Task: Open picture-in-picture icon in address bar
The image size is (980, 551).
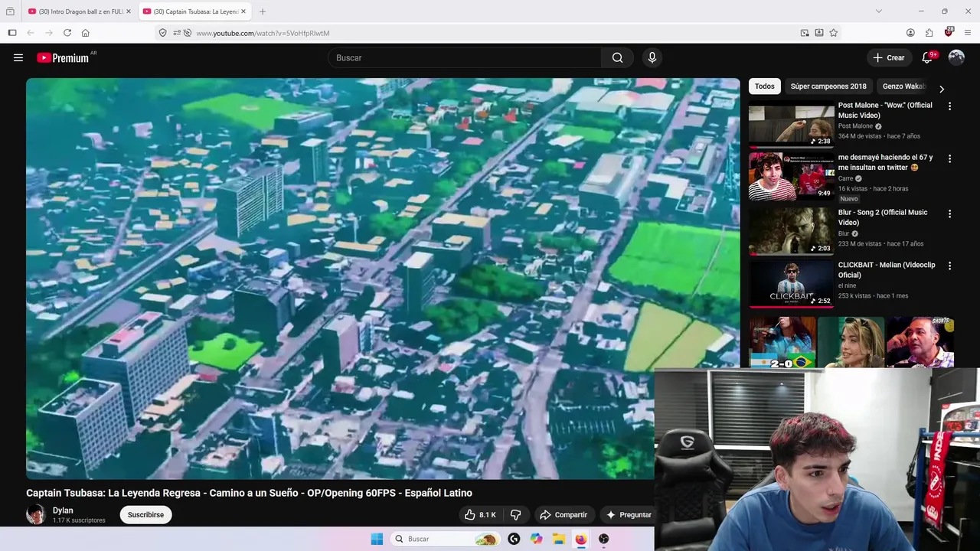Action: point(805,33)
